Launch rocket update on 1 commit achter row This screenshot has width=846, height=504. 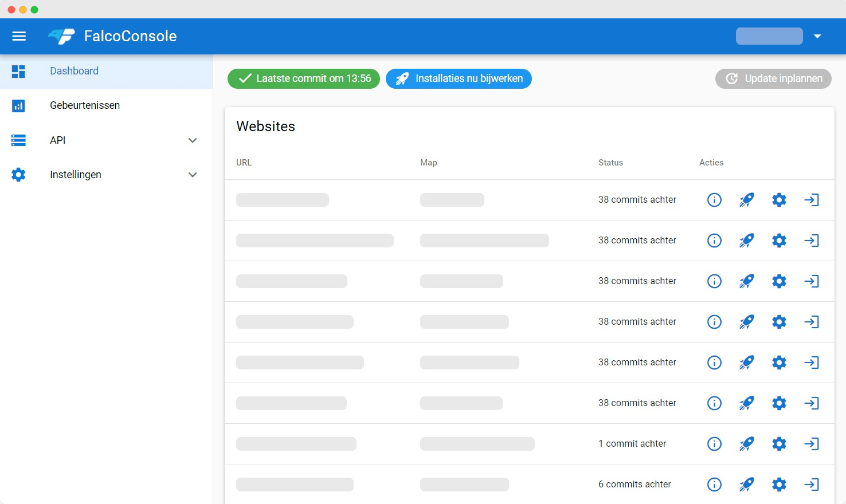746,444
